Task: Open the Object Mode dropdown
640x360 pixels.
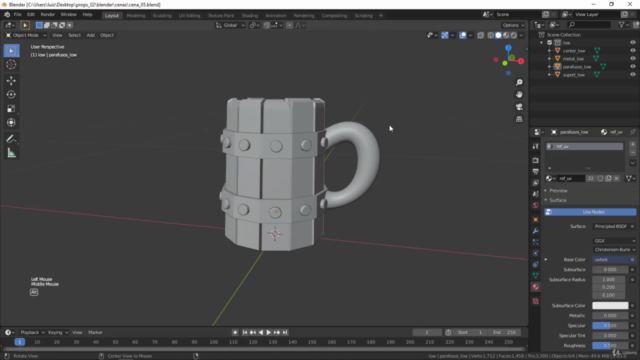Action: 26,35
